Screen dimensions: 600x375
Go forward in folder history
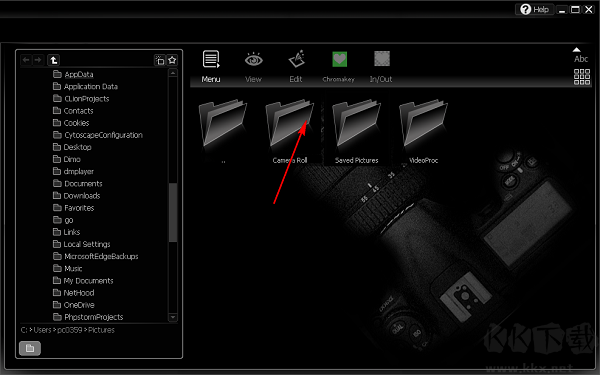[x=38, y=60]
